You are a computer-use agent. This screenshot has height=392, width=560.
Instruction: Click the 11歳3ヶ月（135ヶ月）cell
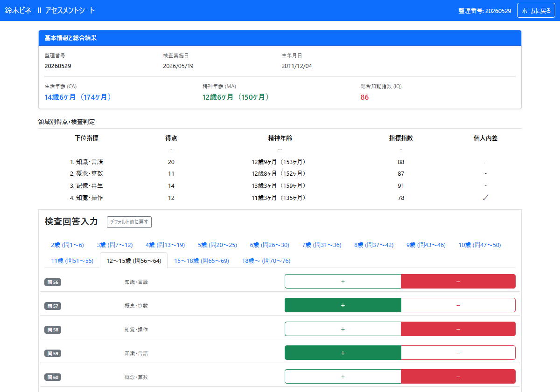click(x=280, y=198)
